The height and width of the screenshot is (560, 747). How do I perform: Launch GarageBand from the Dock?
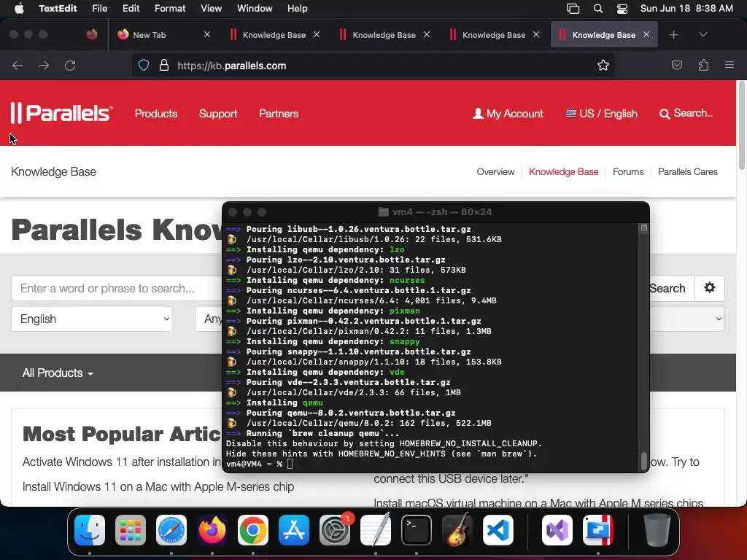pyautogui.click(x=457, y=530)
